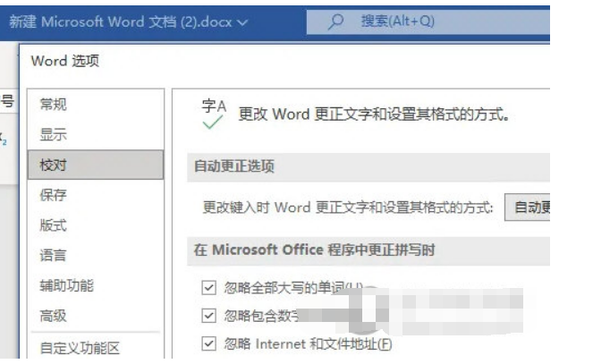
Task: Toggle 忽略全部大写的单词 checkbox
Action: (208, 288)
